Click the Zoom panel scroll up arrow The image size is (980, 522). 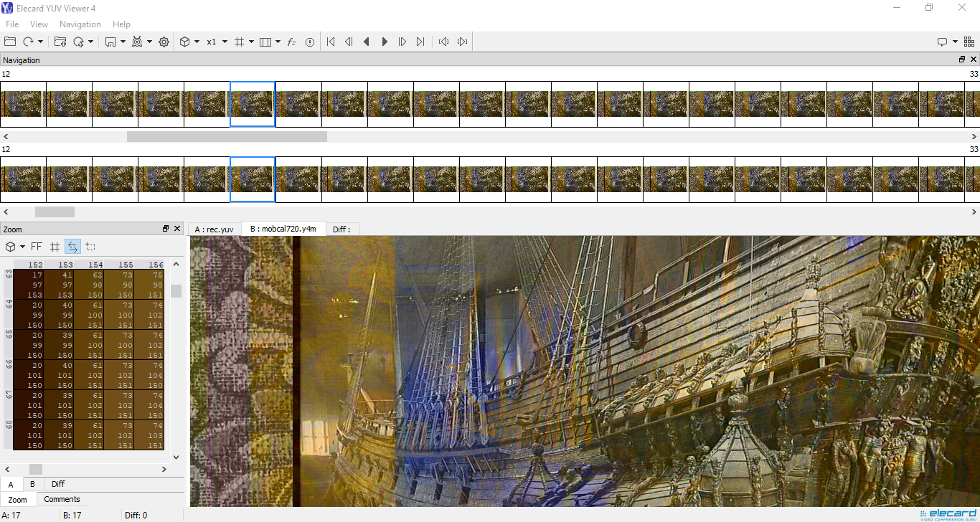[176, 265]
